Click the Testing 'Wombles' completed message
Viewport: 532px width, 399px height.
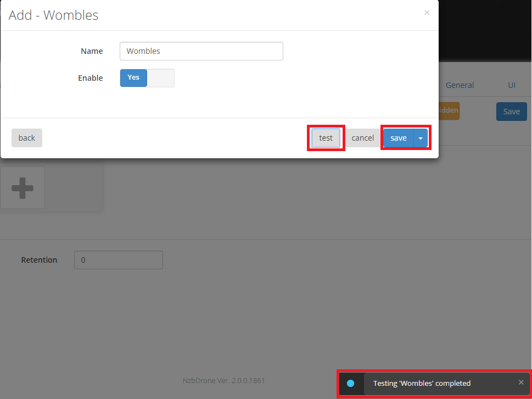[x=422, y=383]
